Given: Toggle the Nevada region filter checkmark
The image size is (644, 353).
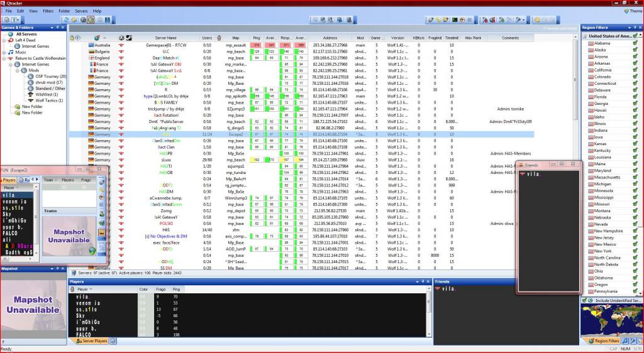Looking at the screenshot, I should click(x=635, y=224).
